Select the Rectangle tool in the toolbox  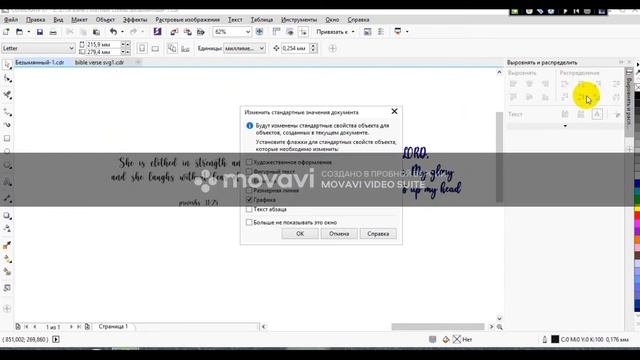7,138
